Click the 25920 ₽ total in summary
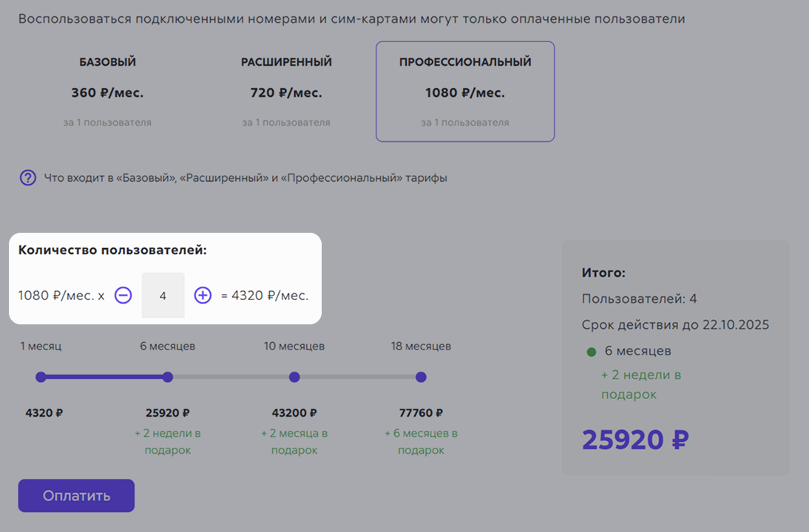Viewport: 809px width, 532px height. 635,440
